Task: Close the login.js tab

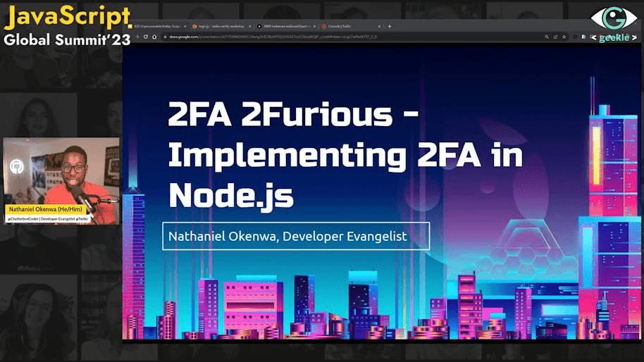Action: (x=249, y=26)
